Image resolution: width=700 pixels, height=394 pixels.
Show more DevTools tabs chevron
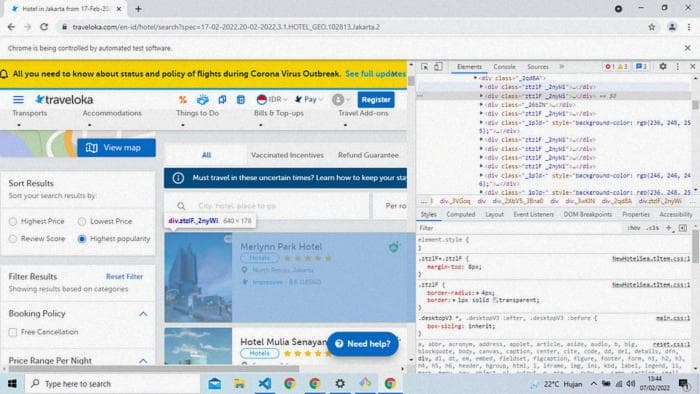point(562,66)
